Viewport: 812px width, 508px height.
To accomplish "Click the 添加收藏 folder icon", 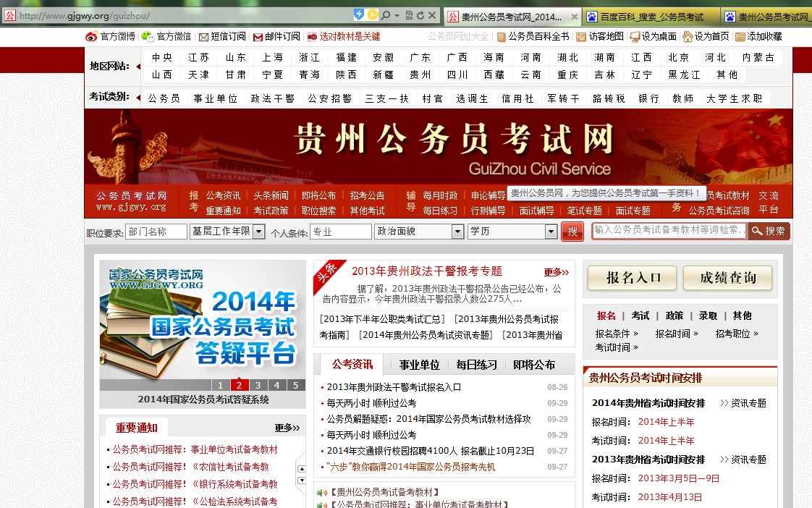I will [x=740, y=37].
